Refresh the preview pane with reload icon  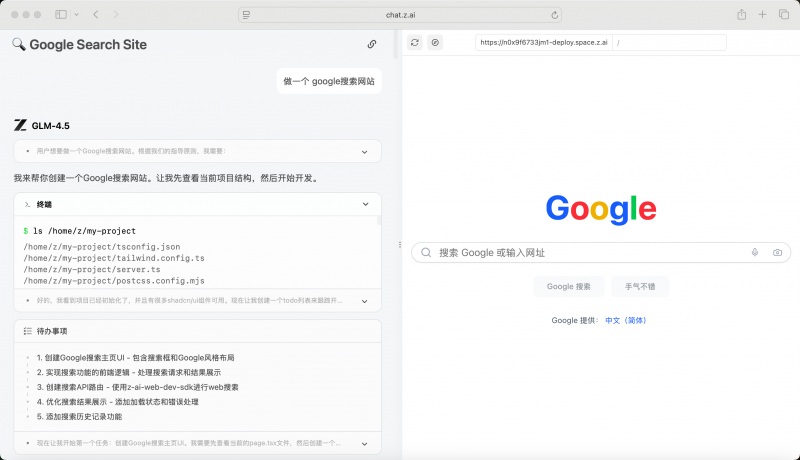click(x=415, y=42)
